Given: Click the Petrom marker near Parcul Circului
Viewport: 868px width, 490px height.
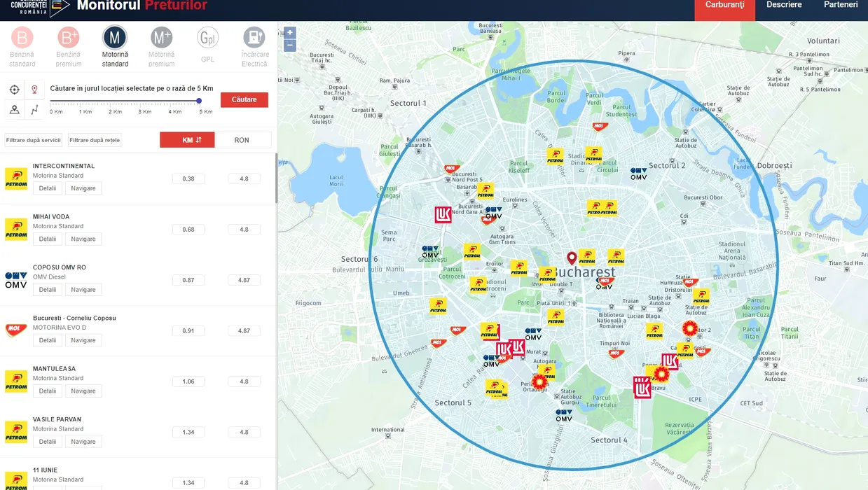Looking at the screenshot, I should [593, 154].
